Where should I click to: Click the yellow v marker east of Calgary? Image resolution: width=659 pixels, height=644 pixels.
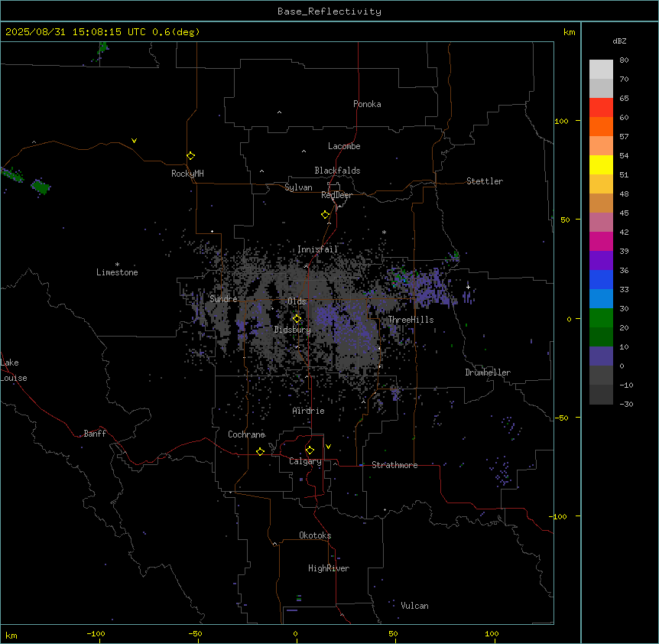pos(328,447)
